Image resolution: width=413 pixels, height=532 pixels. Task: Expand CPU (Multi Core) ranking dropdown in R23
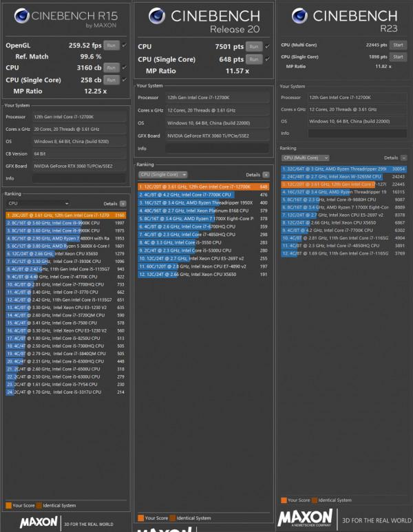point(310,158)
